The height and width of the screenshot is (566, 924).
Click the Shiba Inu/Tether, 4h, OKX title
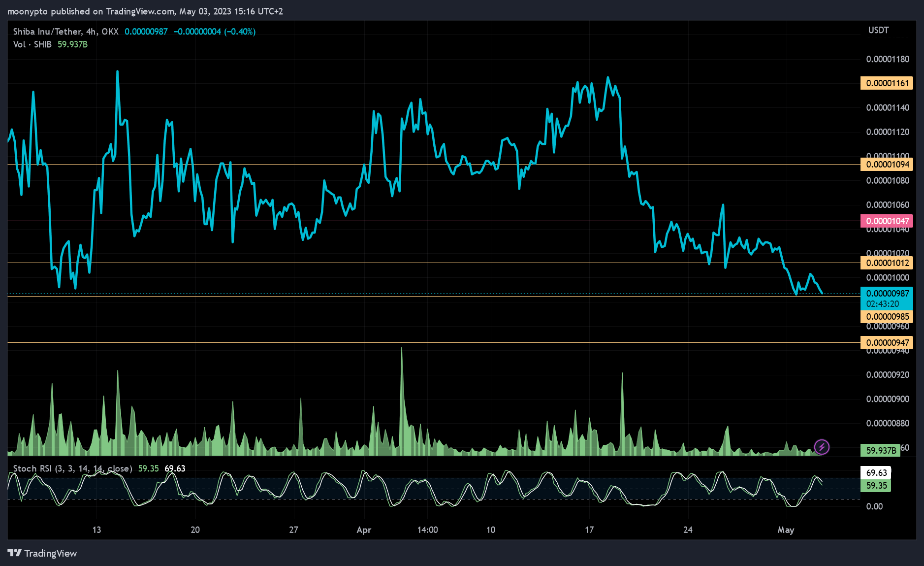pos(65,32)
